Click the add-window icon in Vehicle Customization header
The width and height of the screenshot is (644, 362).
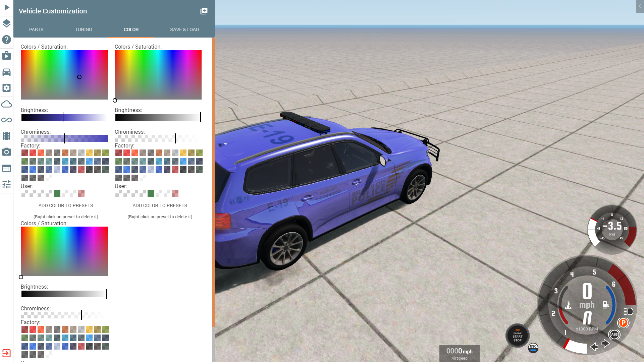point(204,11)
